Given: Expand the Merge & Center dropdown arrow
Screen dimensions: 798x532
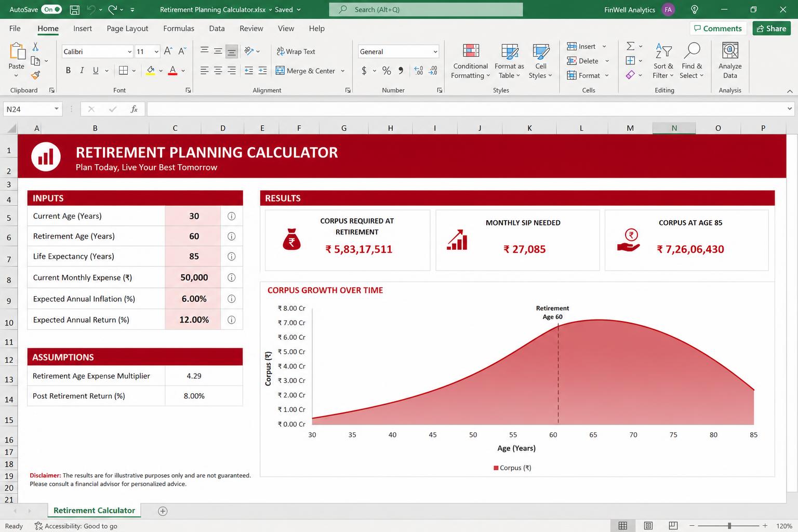Looking at the screenshot, I should point(343,71).
